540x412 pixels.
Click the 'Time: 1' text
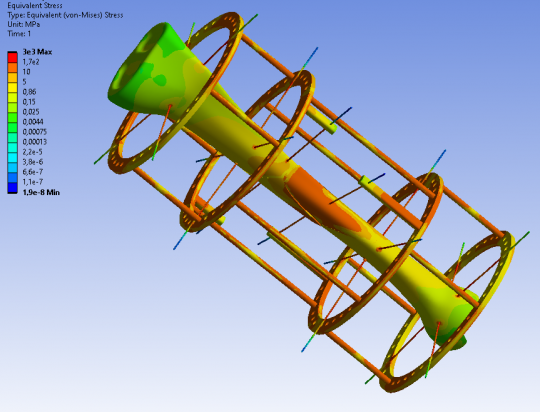(19, 34)
